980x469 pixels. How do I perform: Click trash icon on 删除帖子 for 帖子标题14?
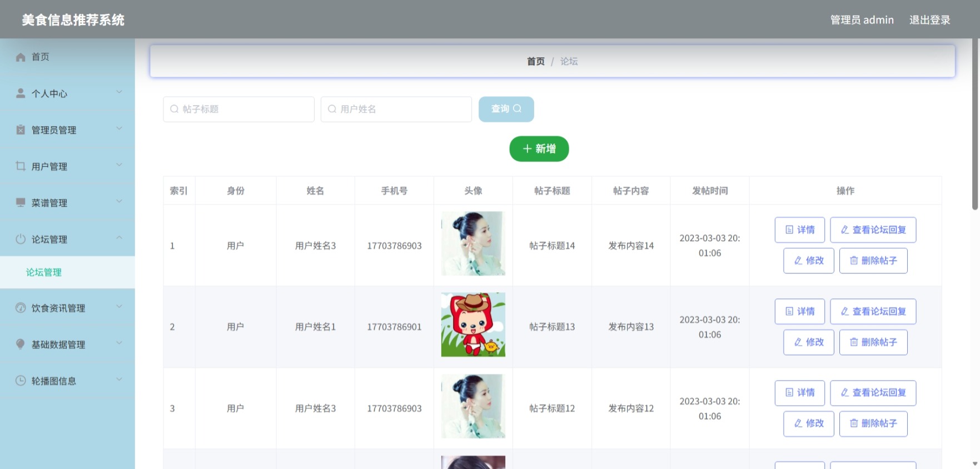click(854, 260)
